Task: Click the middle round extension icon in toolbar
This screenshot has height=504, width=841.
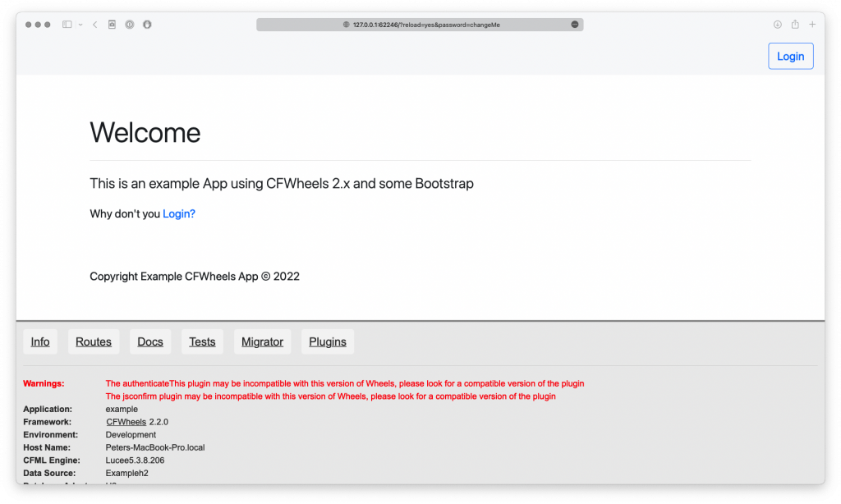Action: (130, 25)
